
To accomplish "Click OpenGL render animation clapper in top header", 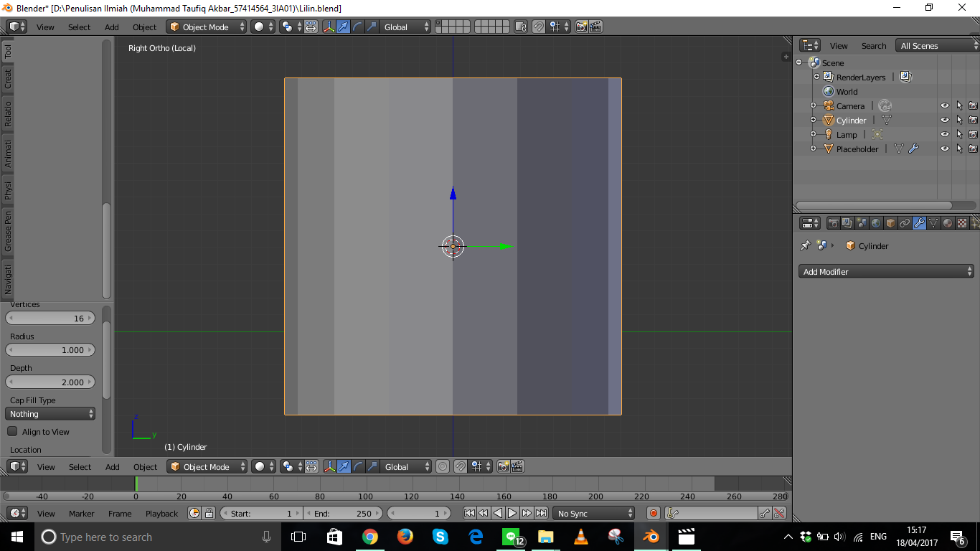I will [x=595, y=27].
